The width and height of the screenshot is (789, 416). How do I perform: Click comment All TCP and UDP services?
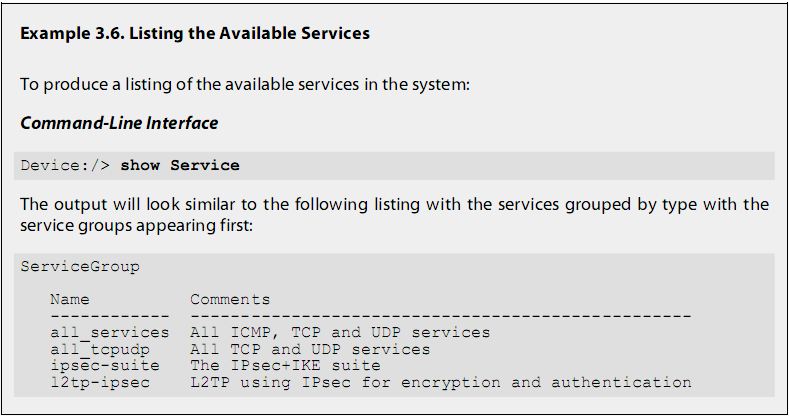tap(310, 349)
